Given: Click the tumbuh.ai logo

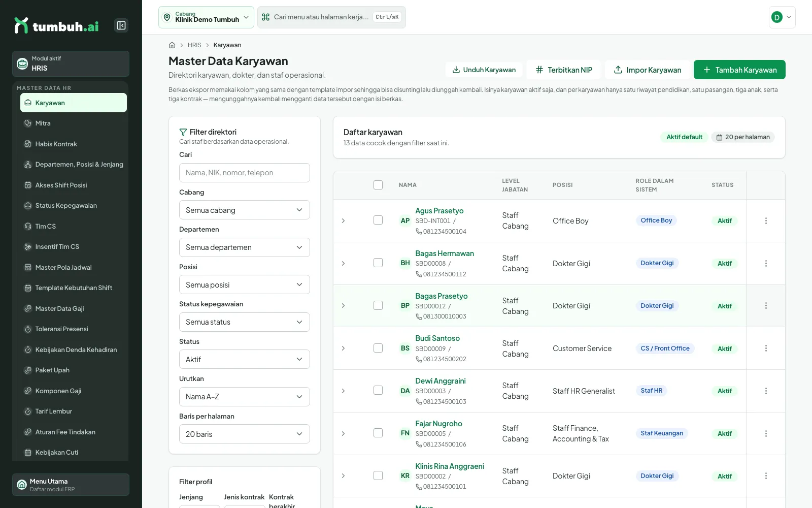Looking at the screenshot, I should [56, 26].
